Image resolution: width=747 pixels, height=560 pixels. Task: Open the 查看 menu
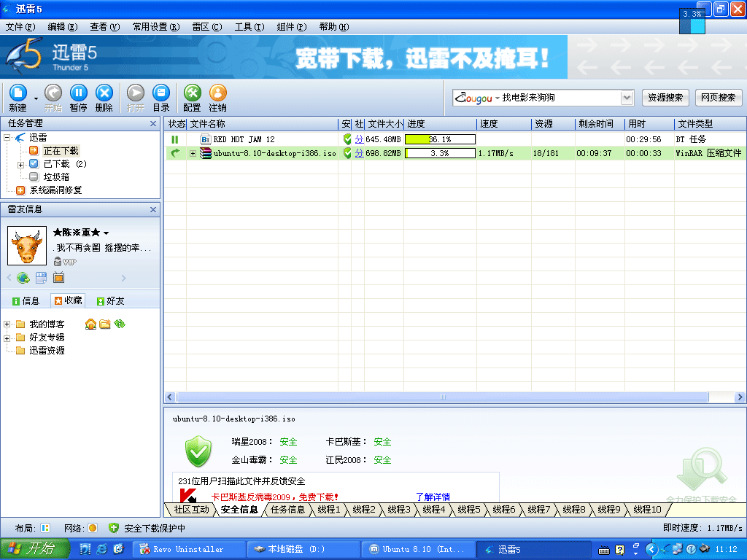[x=105, y=27]
